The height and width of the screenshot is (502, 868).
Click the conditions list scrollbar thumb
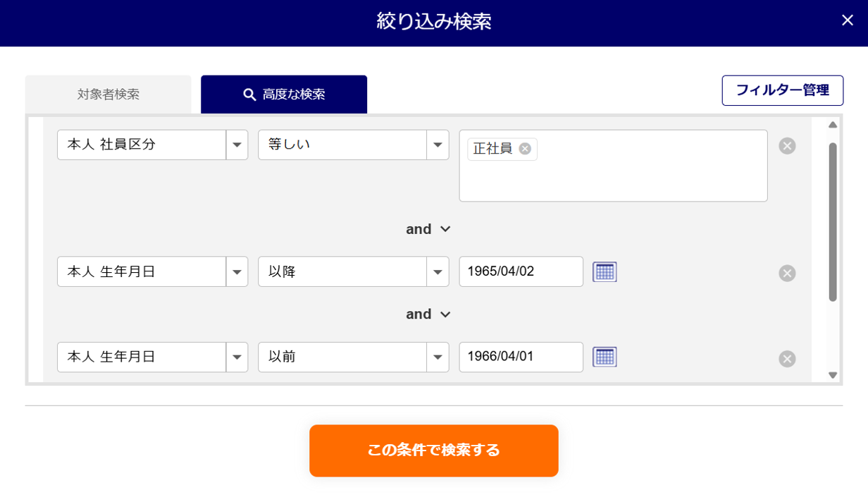pyautogui.click(x=833, y=221)
